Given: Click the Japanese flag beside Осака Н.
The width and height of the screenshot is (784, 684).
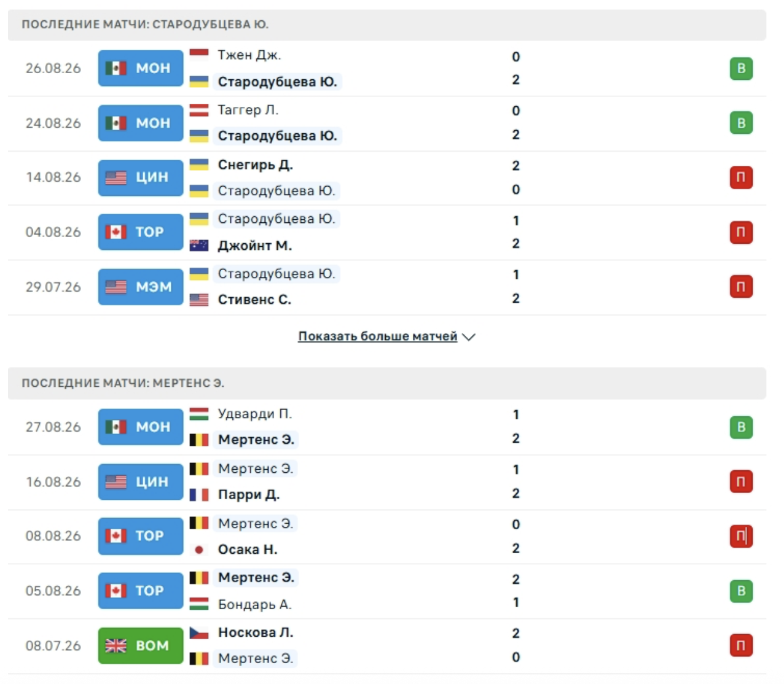Looking at the screenshot, I should coord(199,550).
